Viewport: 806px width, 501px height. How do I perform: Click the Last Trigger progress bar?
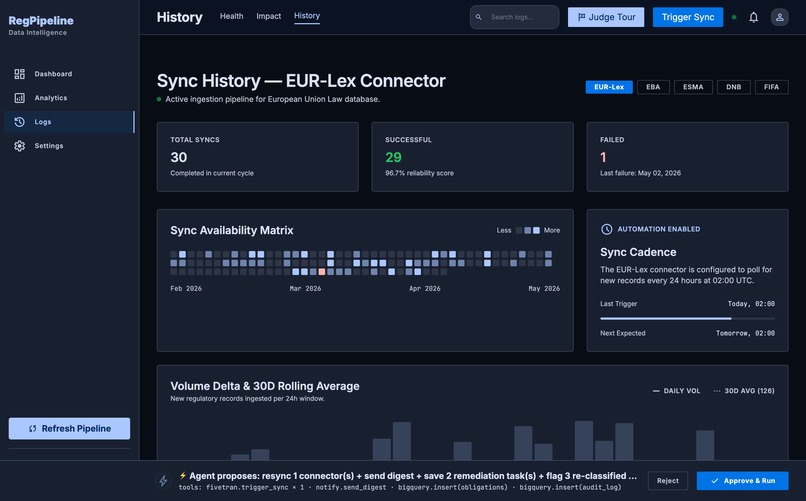(687, 319)
